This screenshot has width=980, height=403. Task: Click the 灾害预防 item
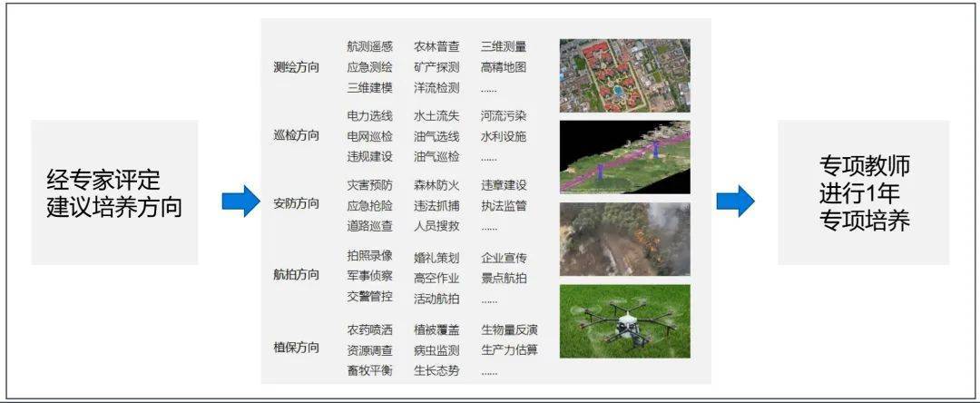370,185
